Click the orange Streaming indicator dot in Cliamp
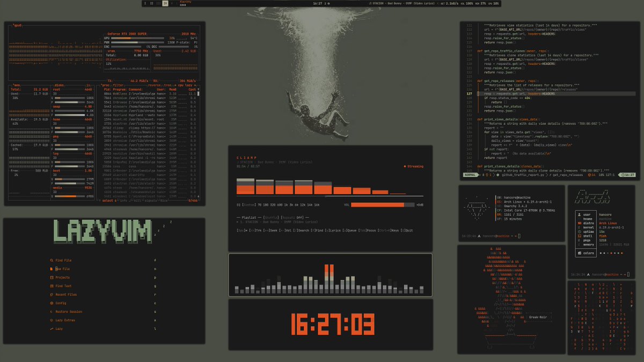This screenshot has height=362, width=644. pos(405,166)
